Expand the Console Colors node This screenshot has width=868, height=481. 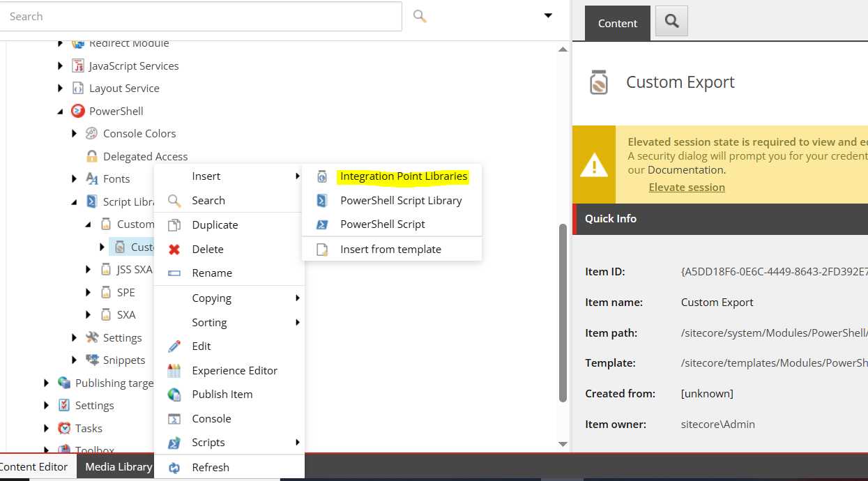(x=75, y=134)
